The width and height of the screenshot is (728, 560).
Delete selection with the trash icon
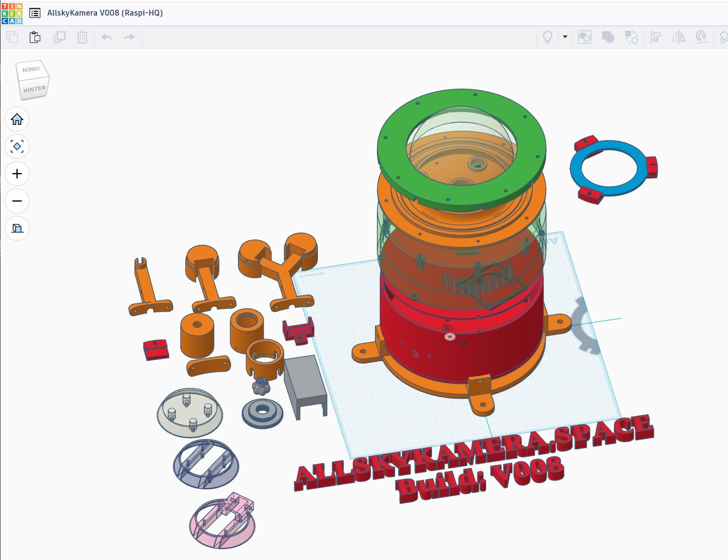point(82,37)
